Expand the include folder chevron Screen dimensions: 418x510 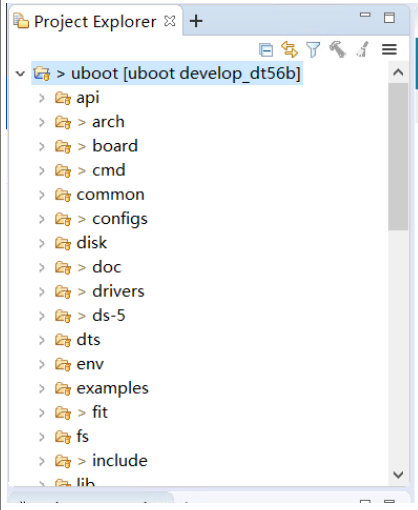pos(42,461)
